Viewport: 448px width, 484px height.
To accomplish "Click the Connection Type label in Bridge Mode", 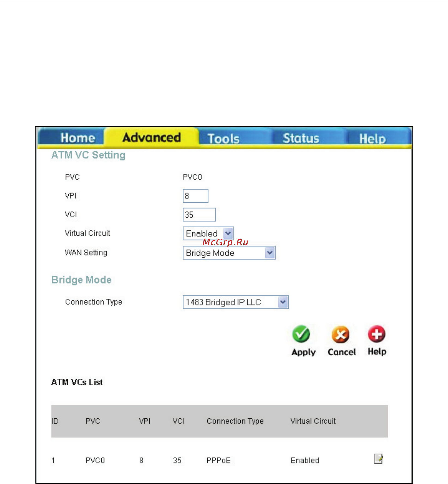I will tap(94, 302).
